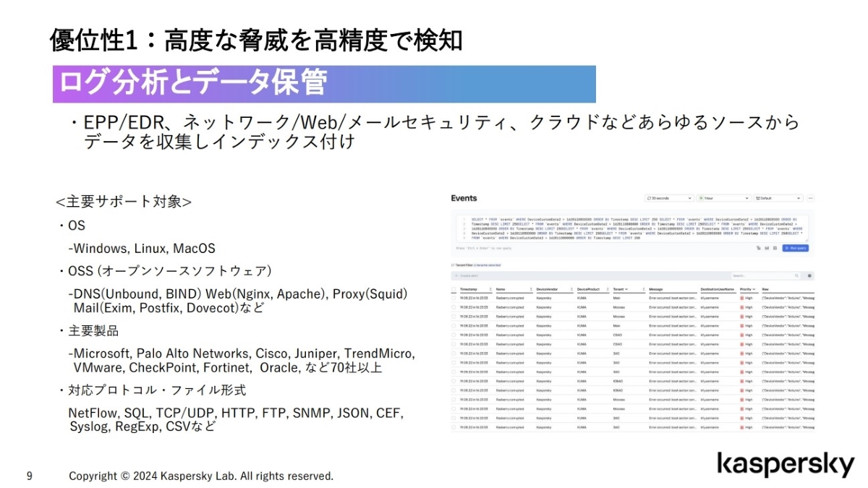This screenshot has height=488, width=868.
Task: Click the Search field above the events table
Action: pos(765,275)
